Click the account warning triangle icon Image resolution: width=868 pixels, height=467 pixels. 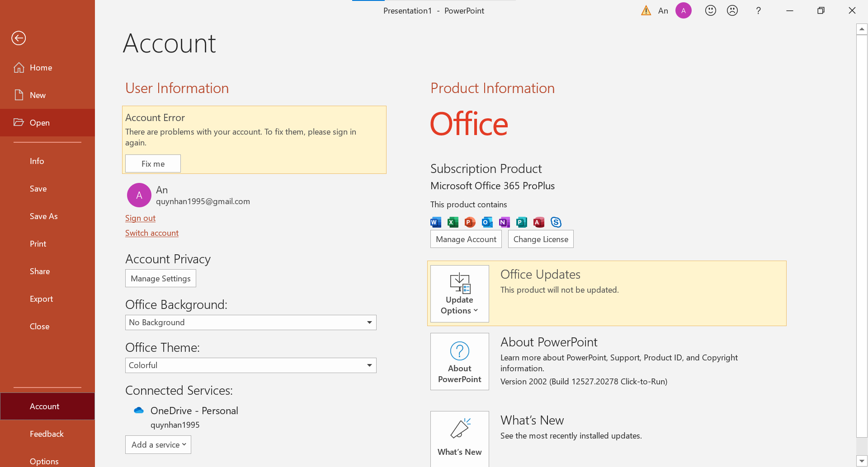(x=646, y=10)
